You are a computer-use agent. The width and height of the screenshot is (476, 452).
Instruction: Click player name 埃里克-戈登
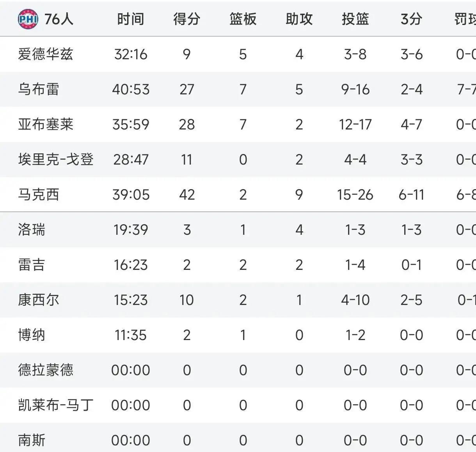pyautogui.click(x=55, y=160)
